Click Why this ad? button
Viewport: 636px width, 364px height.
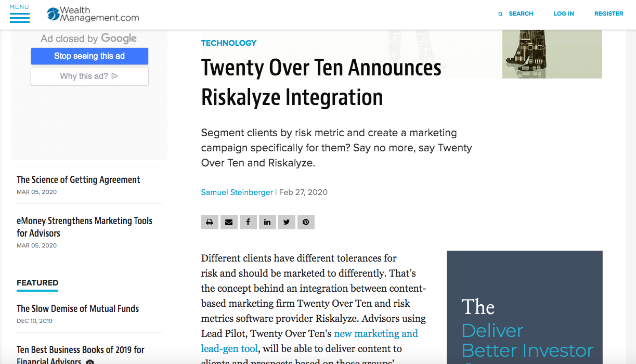point(89,76)
